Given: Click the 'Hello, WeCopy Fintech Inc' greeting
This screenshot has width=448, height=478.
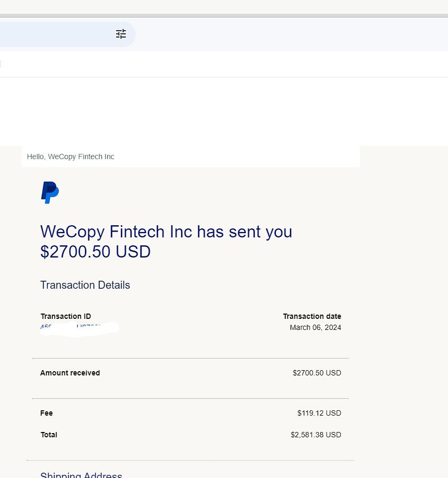Looking at the screenshot, I should (70, 157).
